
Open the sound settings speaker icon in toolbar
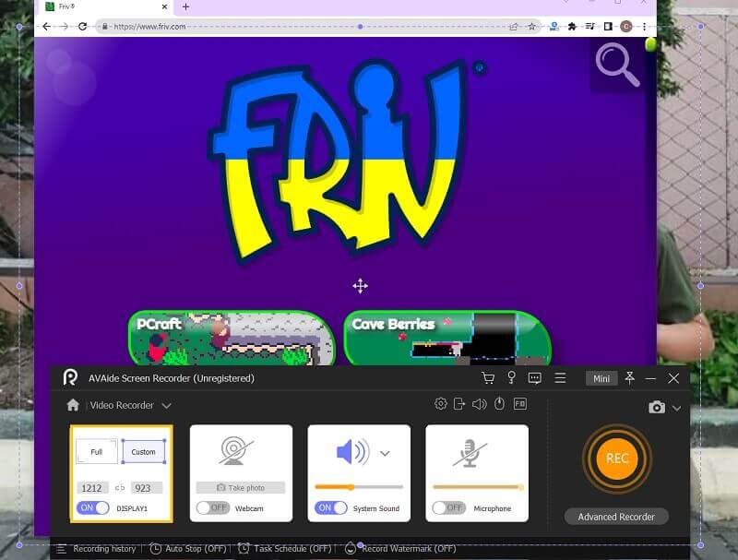tap(479, 404)
